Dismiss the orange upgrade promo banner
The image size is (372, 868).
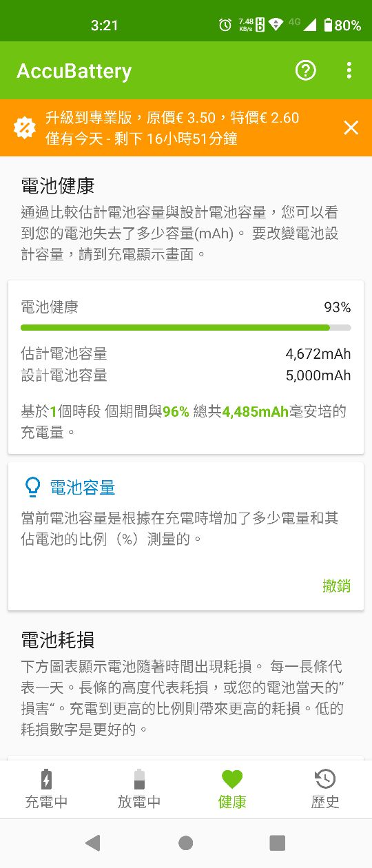[351, 127]
